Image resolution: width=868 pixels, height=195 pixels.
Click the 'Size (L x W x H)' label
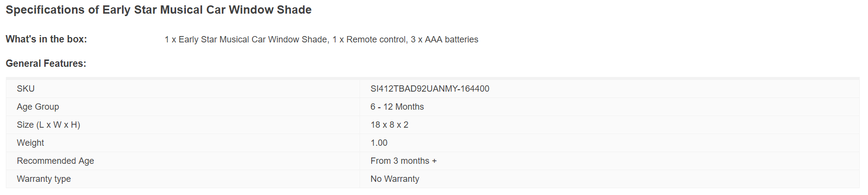(49, 125)
